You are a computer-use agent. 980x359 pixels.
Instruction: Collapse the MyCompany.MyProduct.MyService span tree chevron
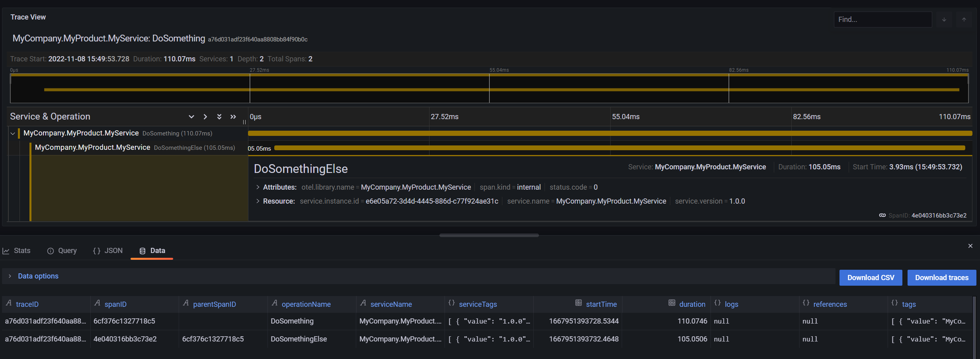[x=13, y=133]
